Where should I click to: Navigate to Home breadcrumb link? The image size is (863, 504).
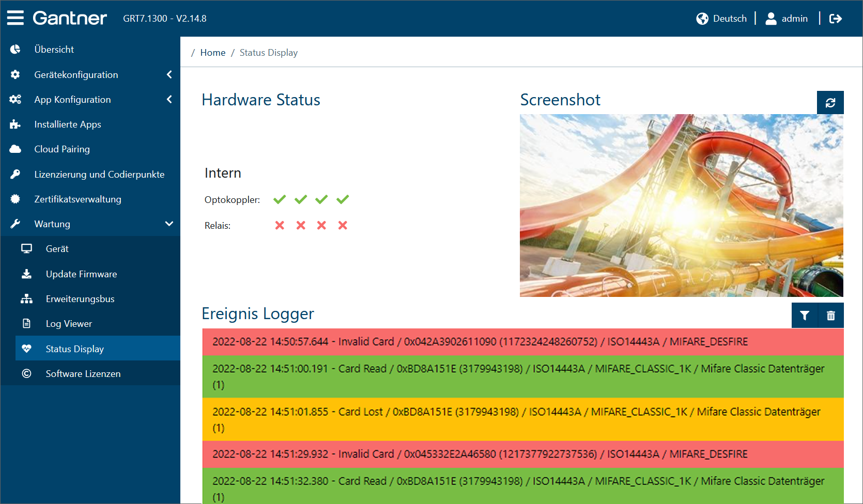tap(213, 53)
